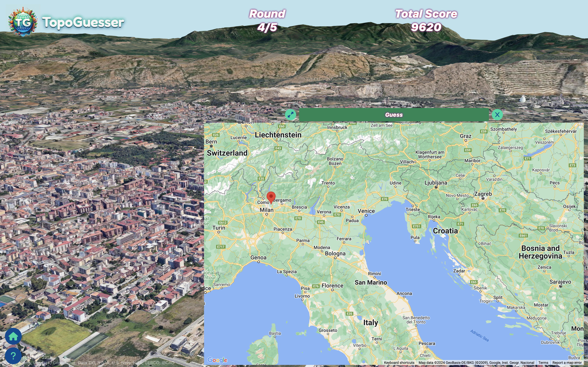
Task: Submit with the green Guess button
Action: point(394,115)
